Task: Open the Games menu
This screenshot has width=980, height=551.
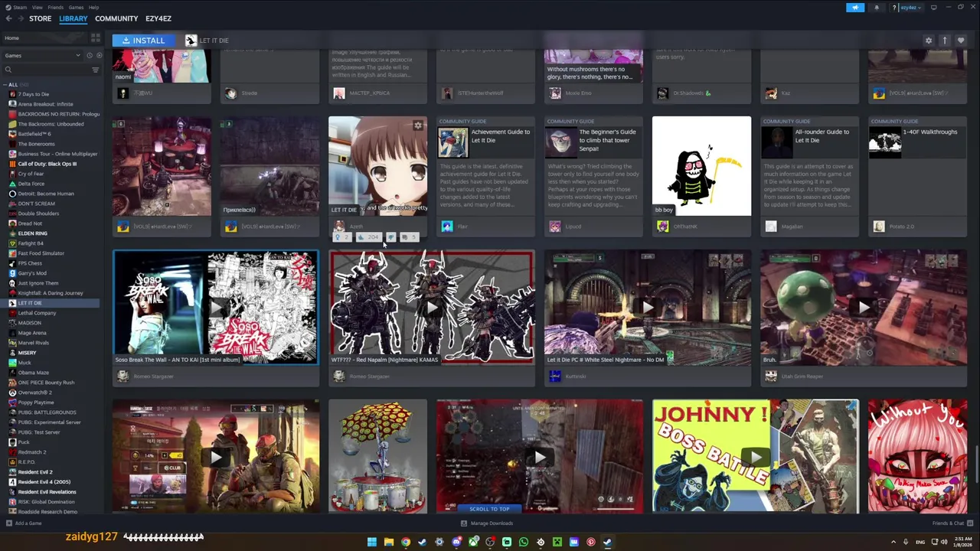Action: (76, 7)
